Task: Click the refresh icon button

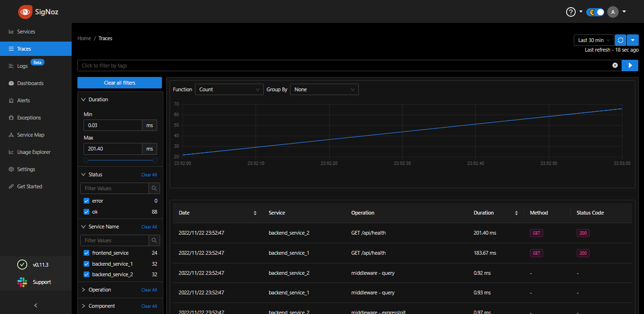Action: click(620, 40)
